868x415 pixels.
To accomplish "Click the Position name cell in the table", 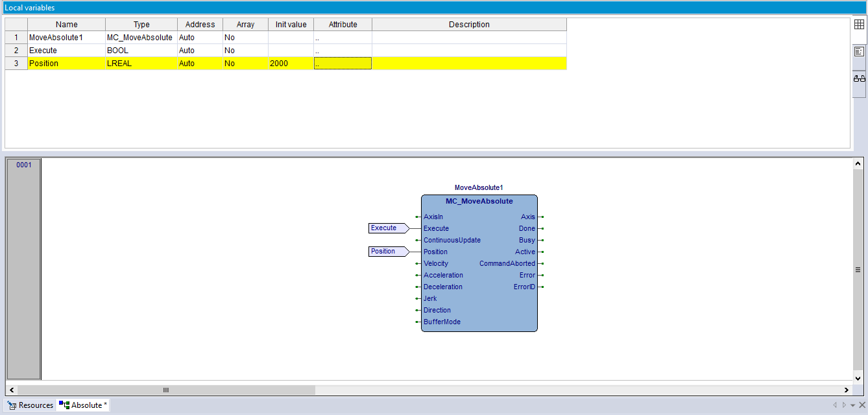I will tap(66, 64).
